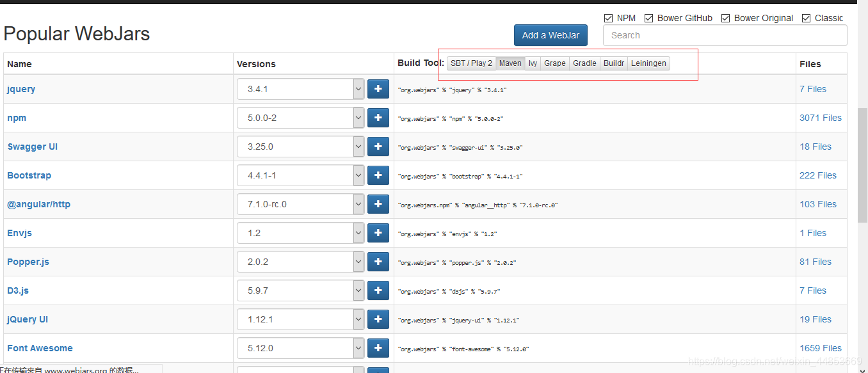Click the plus icon for D3.js
This screenshot has height=373, width=868.
(x=378, y=290)
